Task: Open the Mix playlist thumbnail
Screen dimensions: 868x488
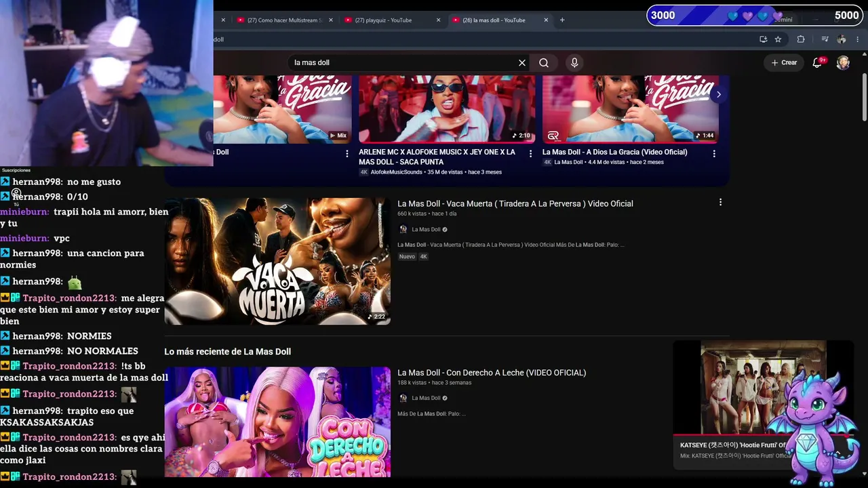Action: [283, 109]
